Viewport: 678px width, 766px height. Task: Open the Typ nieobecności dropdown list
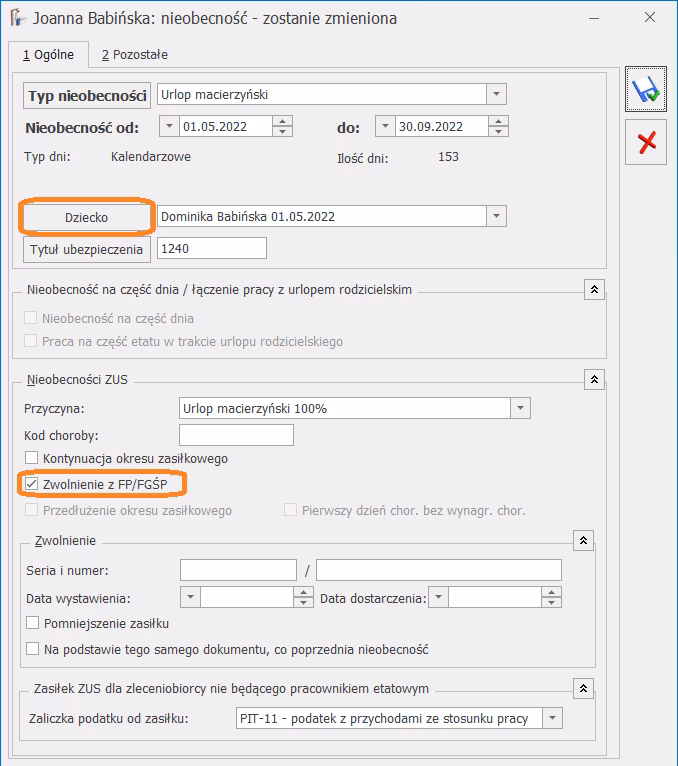click(496, 95)
